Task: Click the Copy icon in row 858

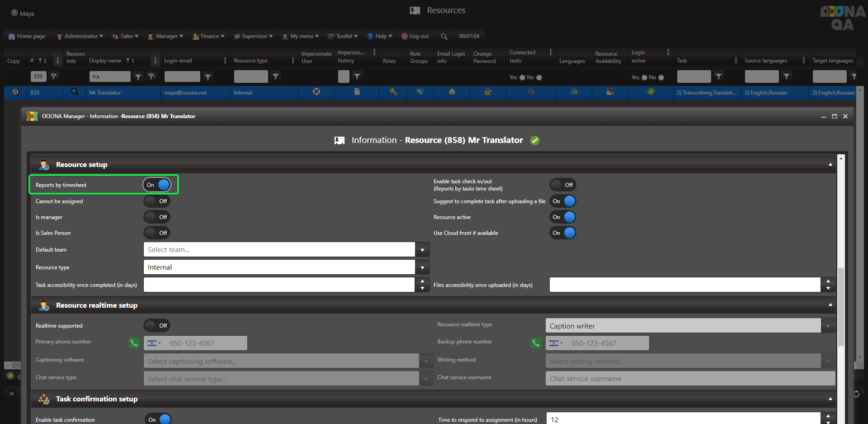Action: (15, 92)
